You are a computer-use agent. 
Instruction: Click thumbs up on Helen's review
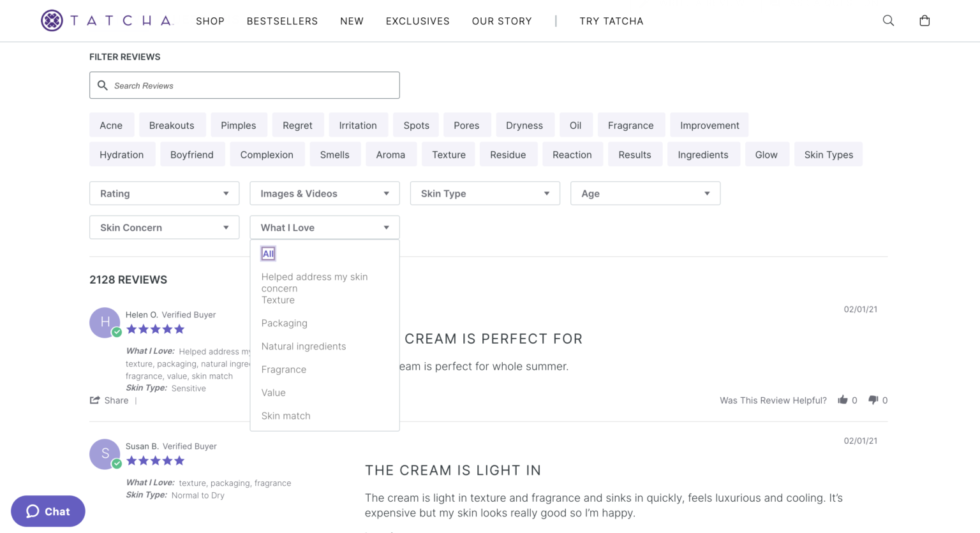[x=843, y=400]
